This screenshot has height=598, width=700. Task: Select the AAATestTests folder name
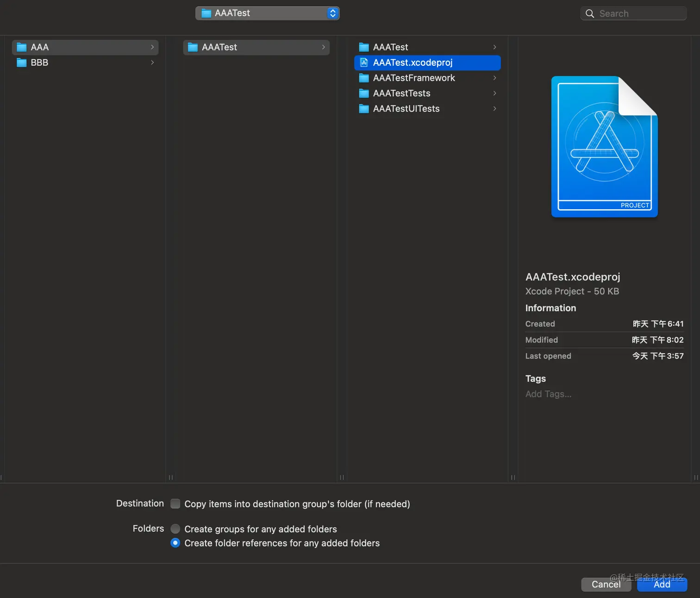pyautogui.click(x=402, y=93)
